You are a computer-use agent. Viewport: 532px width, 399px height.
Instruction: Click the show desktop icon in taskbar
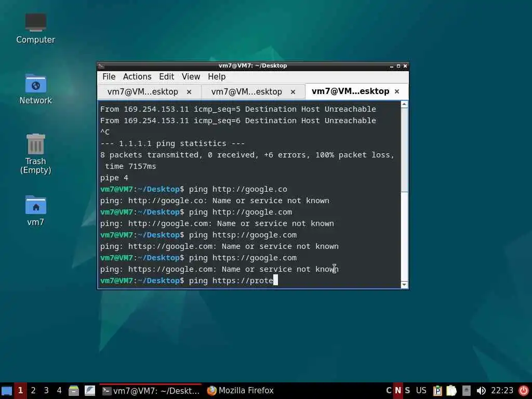7,391
